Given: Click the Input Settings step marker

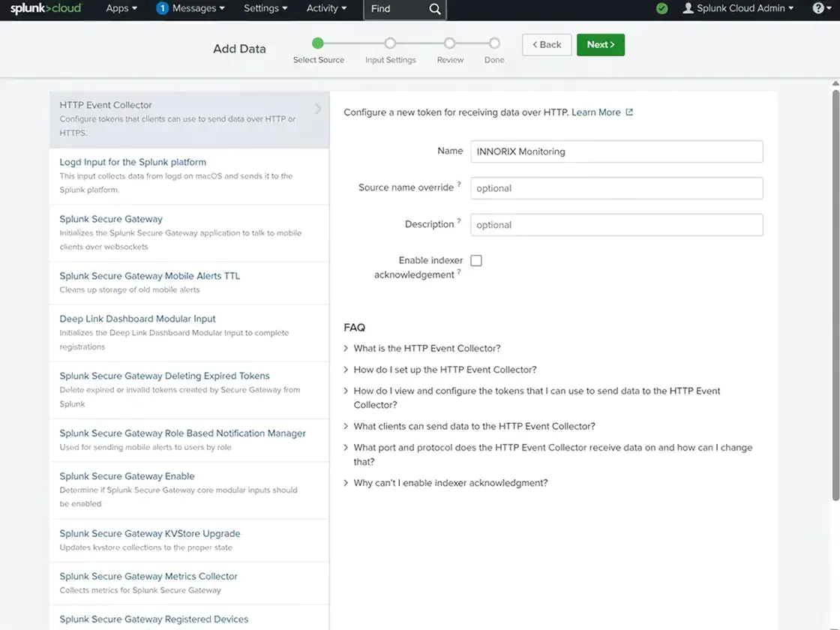Looking at the screenshot, I should tap(390, 43).
